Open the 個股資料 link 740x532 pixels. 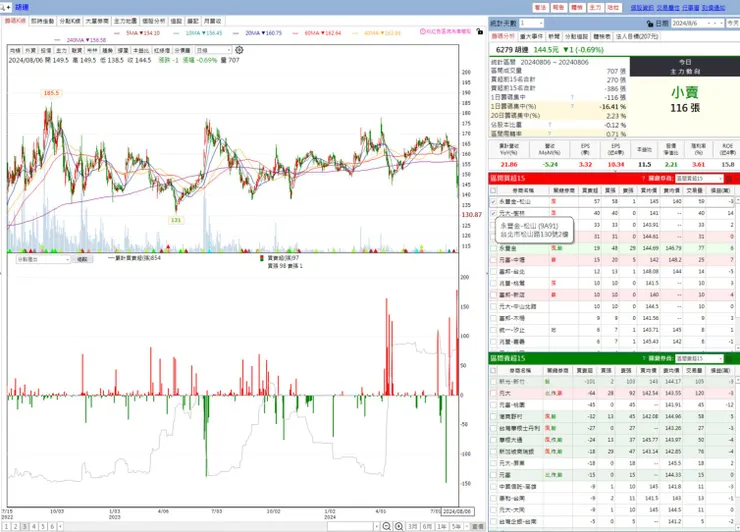point(642,8)
